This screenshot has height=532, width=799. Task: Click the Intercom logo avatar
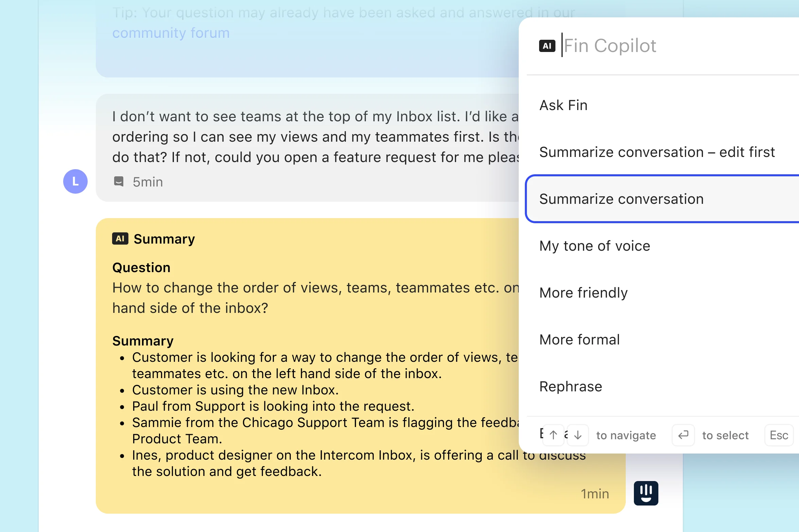coord(646,493)
